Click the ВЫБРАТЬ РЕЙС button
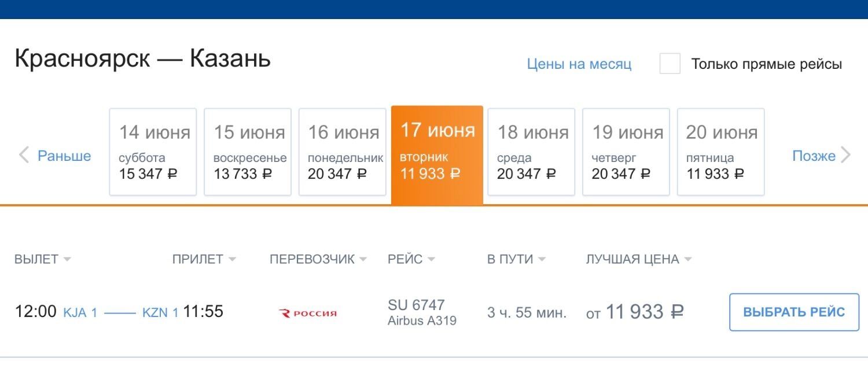 794,312
